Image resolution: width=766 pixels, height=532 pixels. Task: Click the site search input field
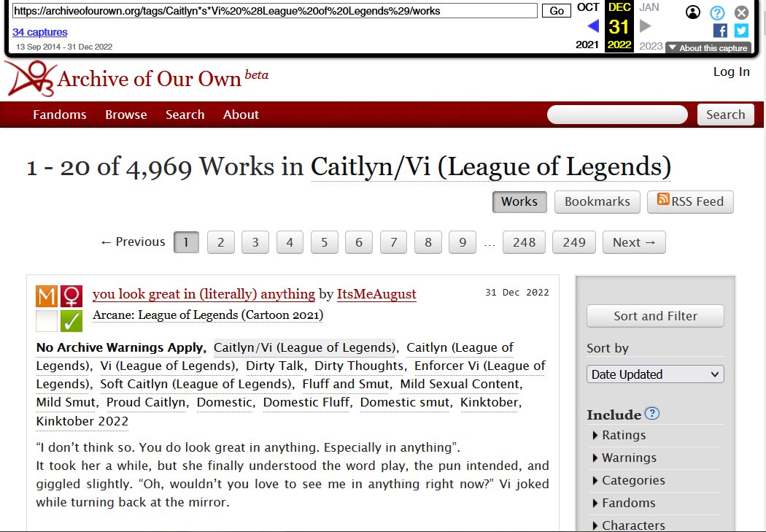(x=617, y=115)
